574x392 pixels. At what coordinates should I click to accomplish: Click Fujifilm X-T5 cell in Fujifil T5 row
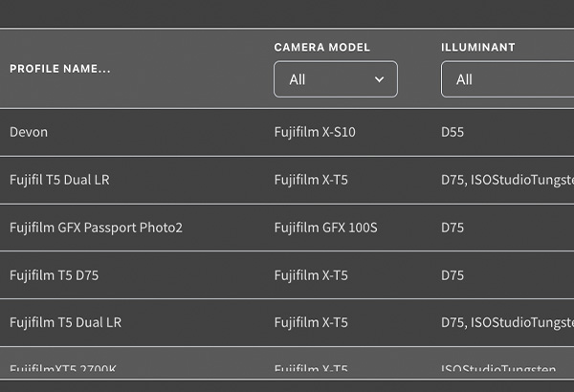tap(311, 180)
